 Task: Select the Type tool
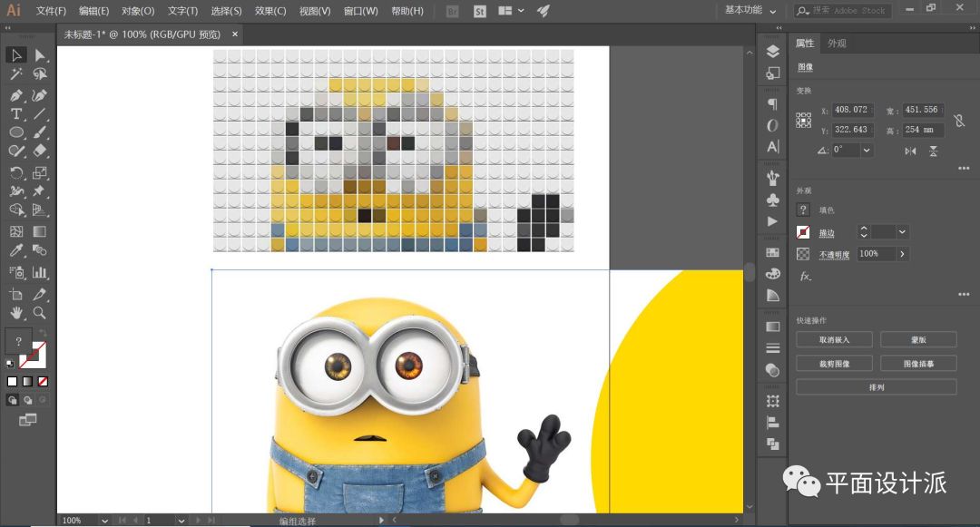pos(16,114)
